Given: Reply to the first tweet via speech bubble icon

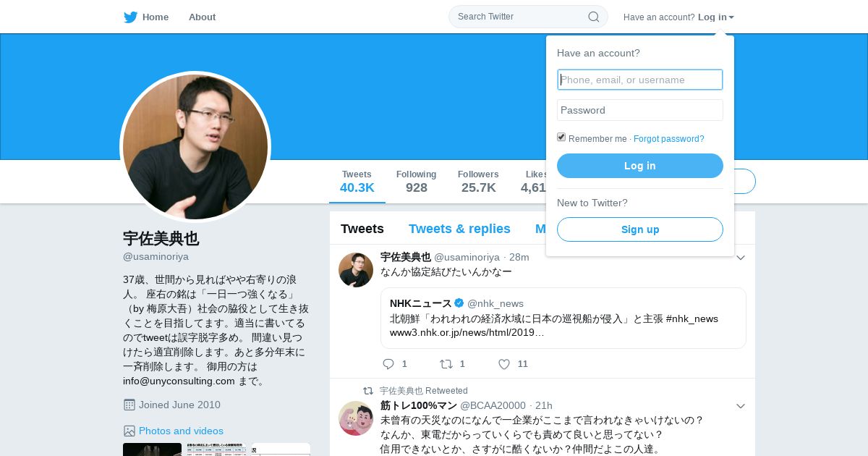Looking at the screenshot, I should [388, 364].
